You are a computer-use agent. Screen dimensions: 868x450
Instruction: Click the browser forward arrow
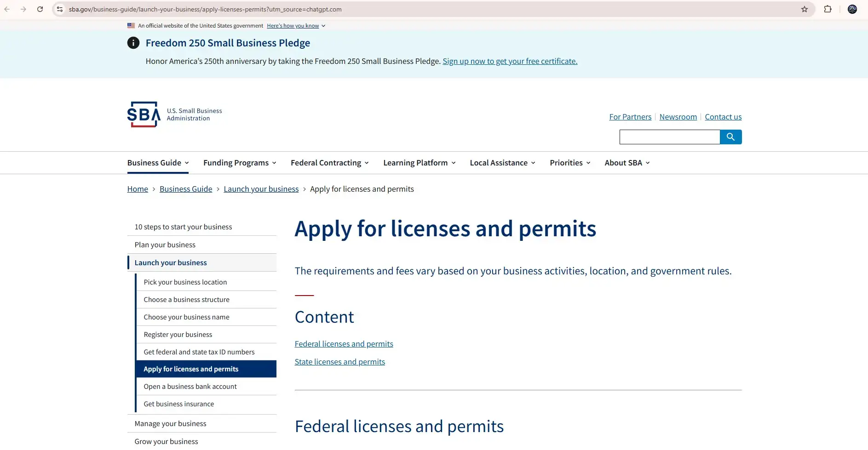(23, 9)
